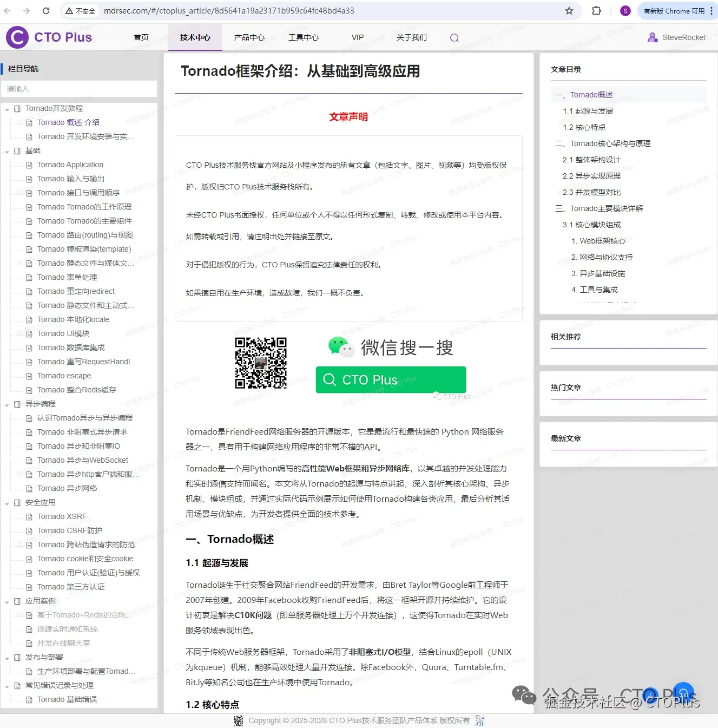Click the 请输入 search input field
718x728 pixels.
click(x=79, y=89)
